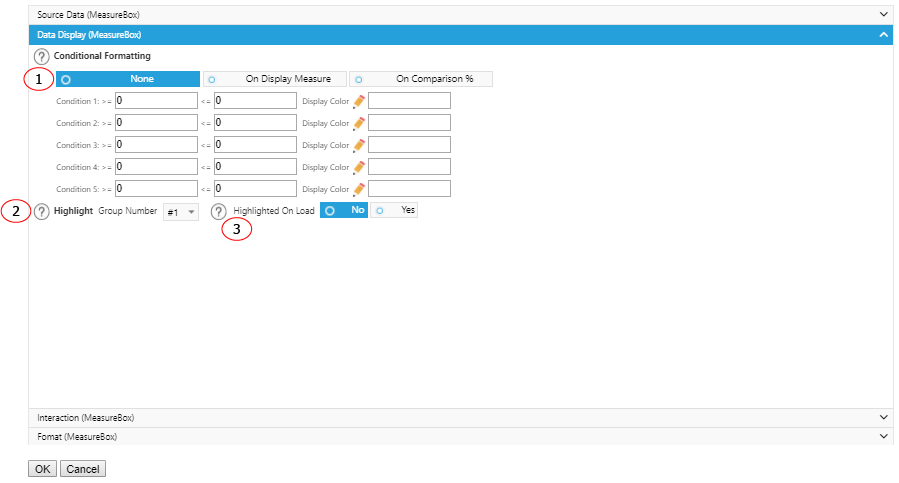This screenshot has width=899, height=483.
Task: Click the Highlighted On Load help icon
Action: coord(219,212)
